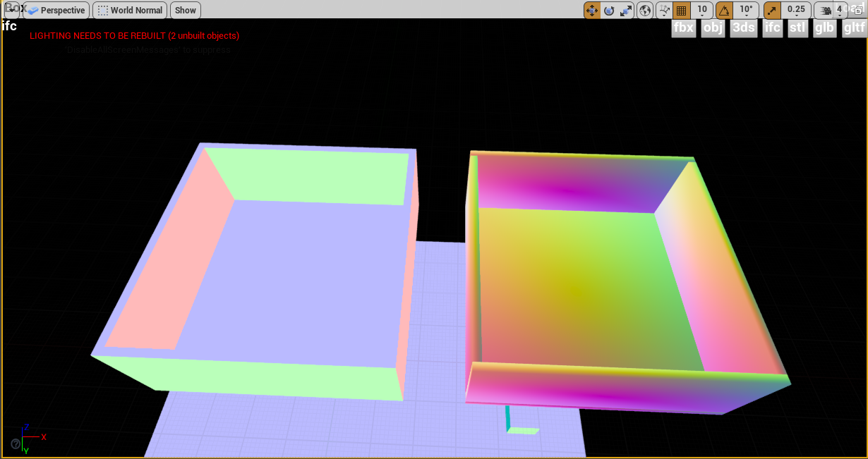868x459 pixels.
Task: Select the Move (translate) tool
Action: coord(591,10)
